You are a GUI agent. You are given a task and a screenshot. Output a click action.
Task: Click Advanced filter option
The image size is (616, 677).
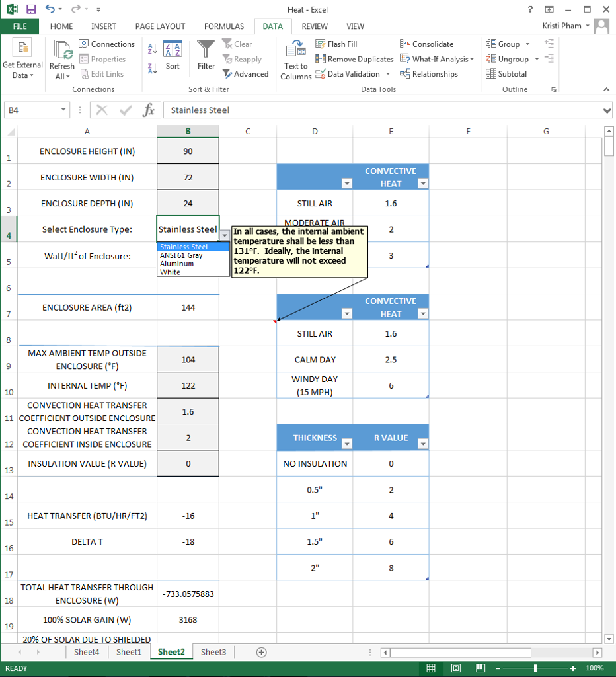[x=246, y=74]
